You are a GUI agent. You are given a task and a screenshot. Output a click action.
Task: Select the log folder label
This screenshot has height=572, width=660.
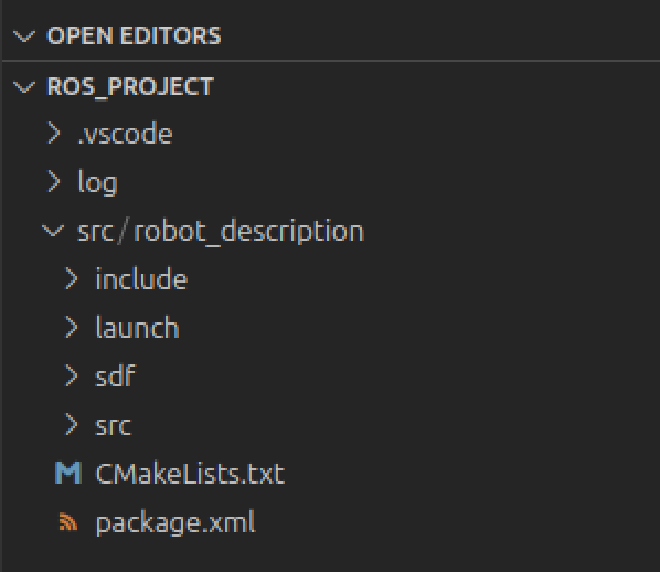[x=97, y=183]
